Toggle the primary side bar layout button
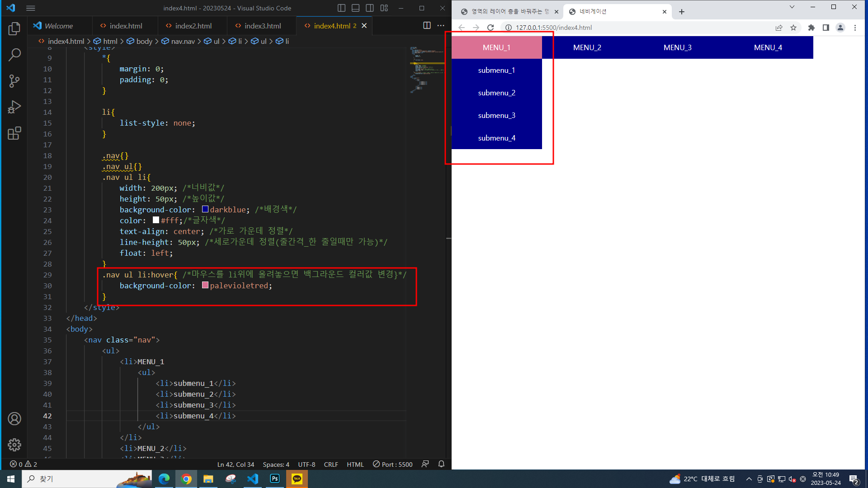 [x=341, y=8]
